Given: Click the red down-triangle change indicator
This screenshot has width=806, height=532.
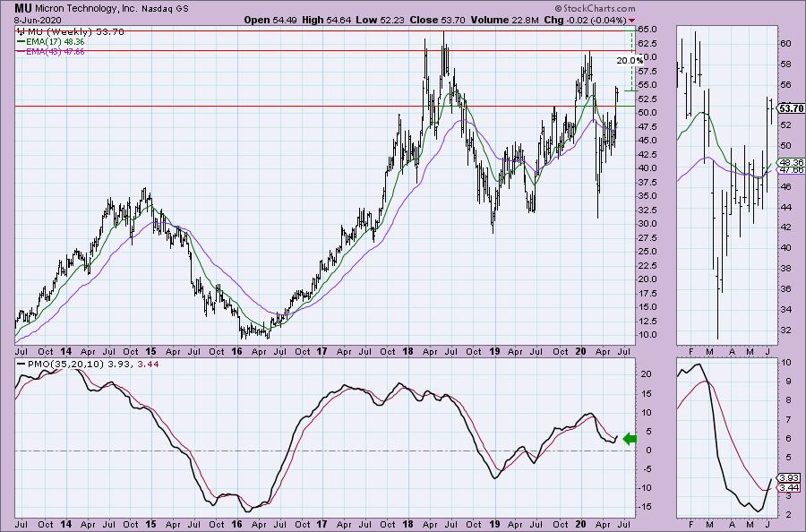Looking at the screenshot, I should click(x=631, y=21).
